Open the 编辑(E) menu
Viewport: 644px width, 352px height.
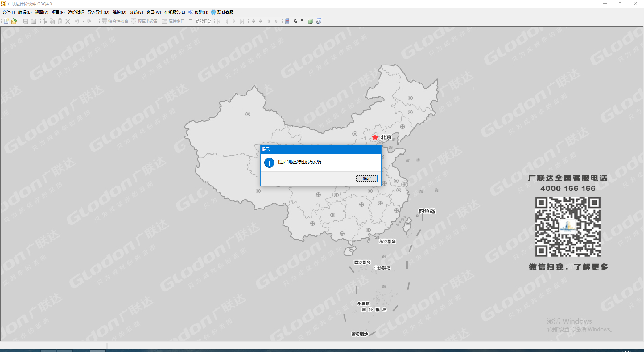coord(25,12)
